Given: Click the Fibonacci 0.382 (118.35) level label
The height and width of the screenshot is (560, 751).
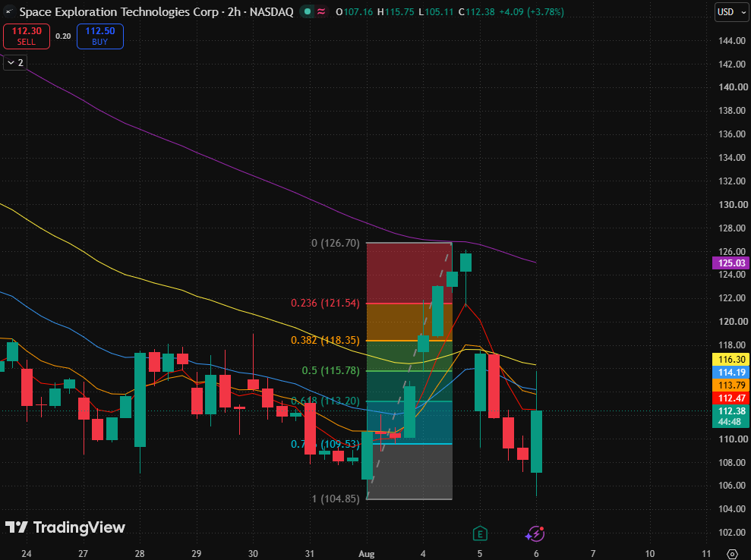Looking at the screenshot, I should click(325, 340).
